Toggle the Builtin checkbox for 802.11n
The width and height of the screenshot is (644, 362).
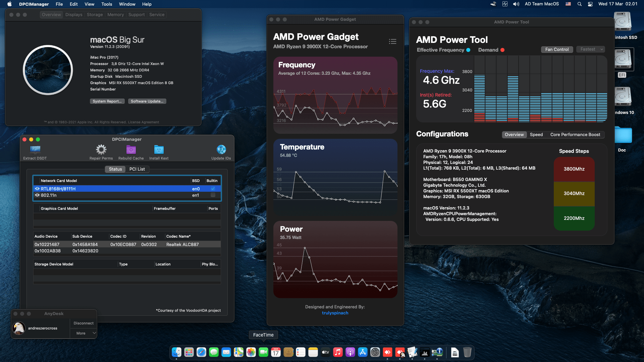213,195
